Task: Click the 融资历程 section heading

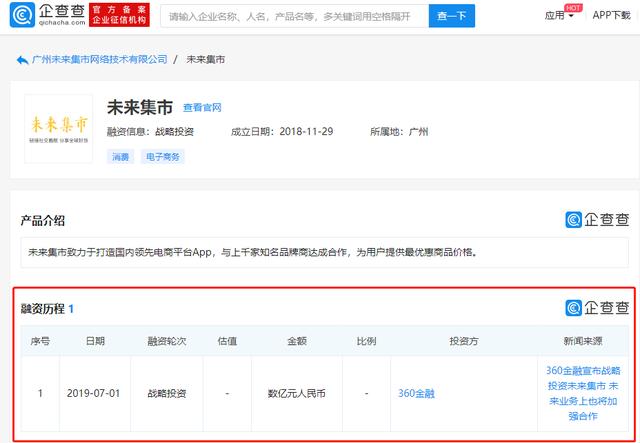Action: click(43, 309)
